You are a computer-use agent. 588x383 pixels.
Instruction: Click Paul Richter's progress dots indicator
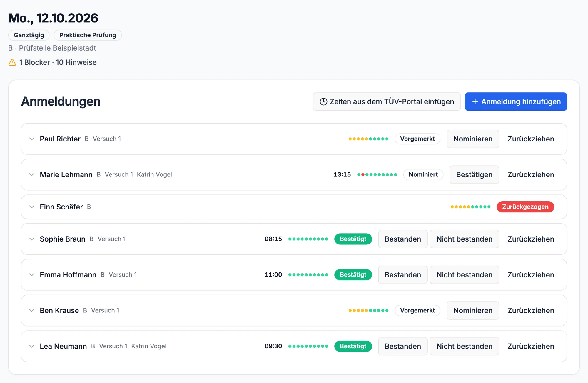(368, 139)
